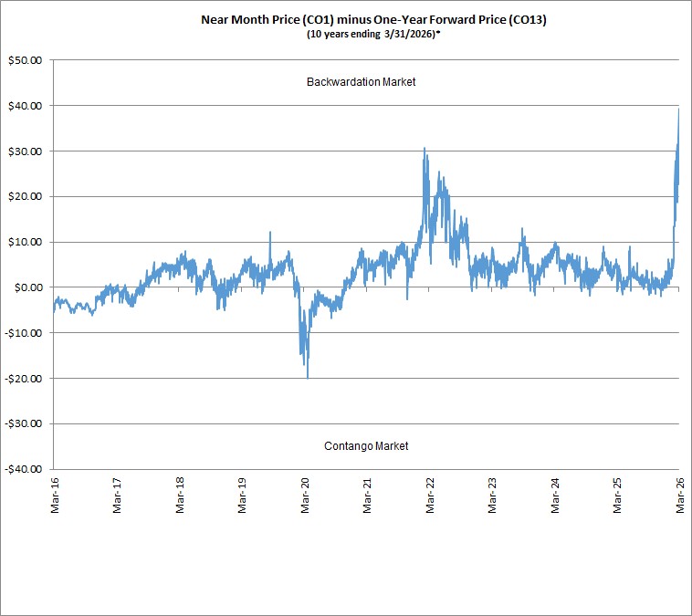Image resolution: width=692 pixels, height=616 pixels.
Task: Click the Mar-20 x-axis label
Action: (x=305, y=496)
